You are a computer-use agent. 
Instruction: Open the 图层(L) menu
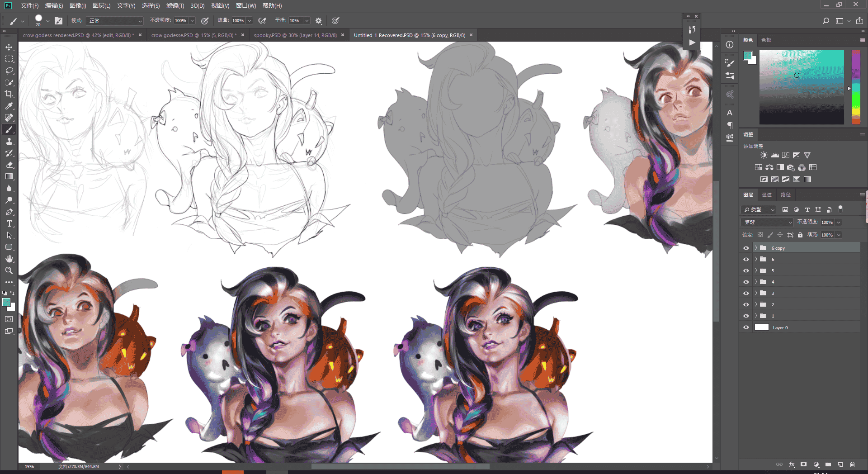point(101,5)
